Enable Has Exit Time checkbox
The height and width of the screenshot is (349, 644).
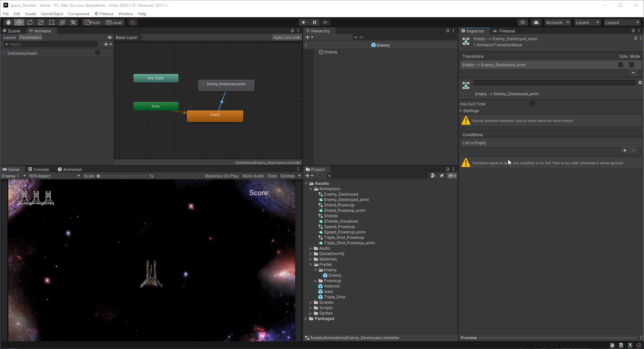[532, 104]
